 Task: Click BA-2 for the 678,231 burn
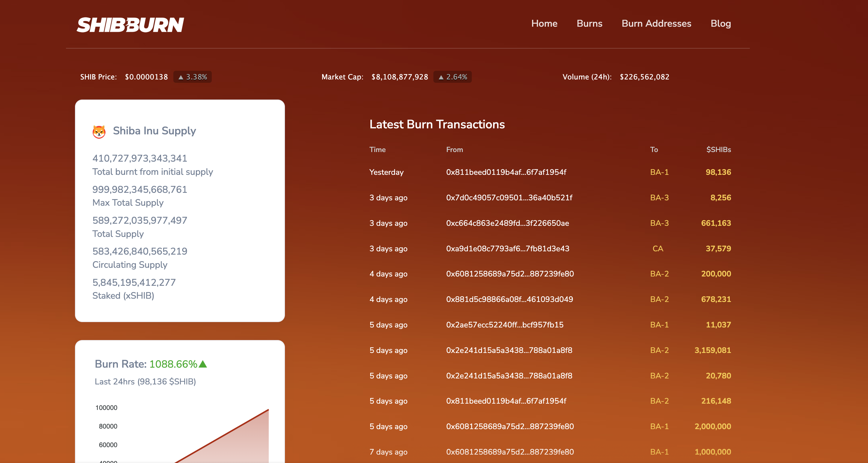point(659,299)
